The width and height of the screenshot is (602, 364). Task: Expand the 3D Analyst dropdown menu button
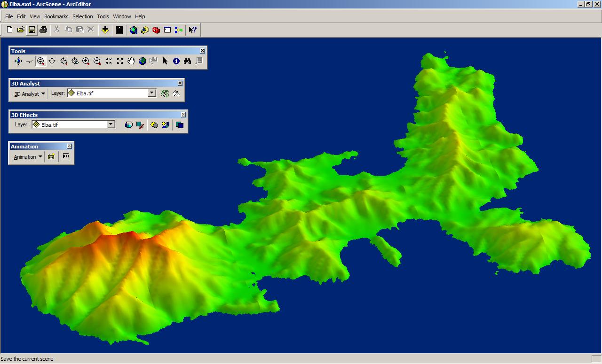tap(30, 94)
